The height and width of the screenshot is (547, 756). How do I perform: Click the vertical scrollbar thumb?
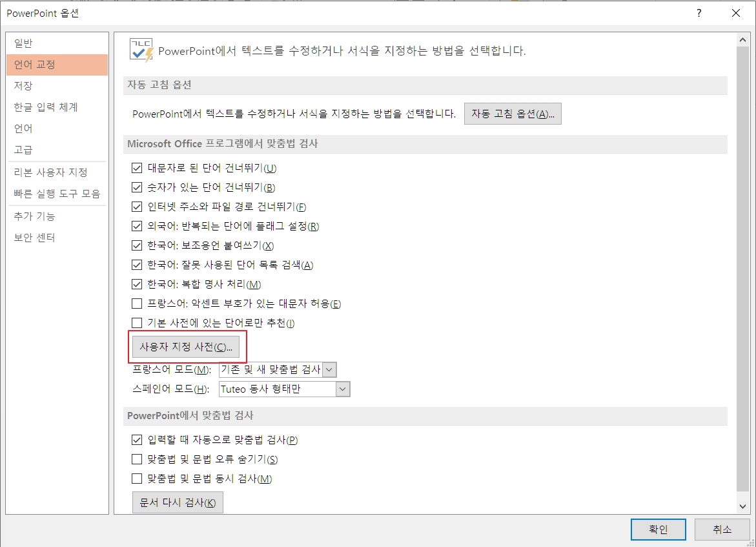742,269
